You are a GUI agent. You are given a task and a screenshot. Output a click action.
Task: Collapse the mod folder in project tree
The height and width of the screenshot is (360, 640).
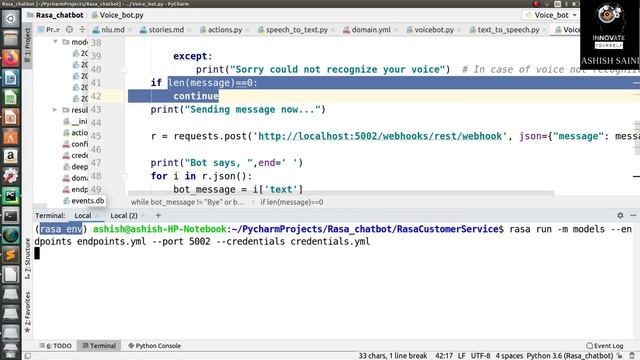coord(55,42)
